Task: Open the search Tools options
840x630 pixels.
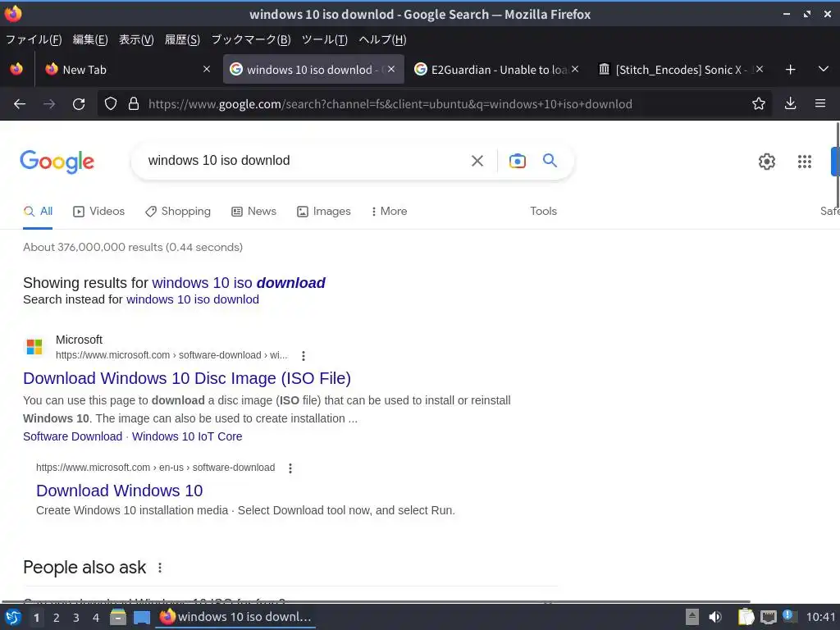Action: click(543, 211)
